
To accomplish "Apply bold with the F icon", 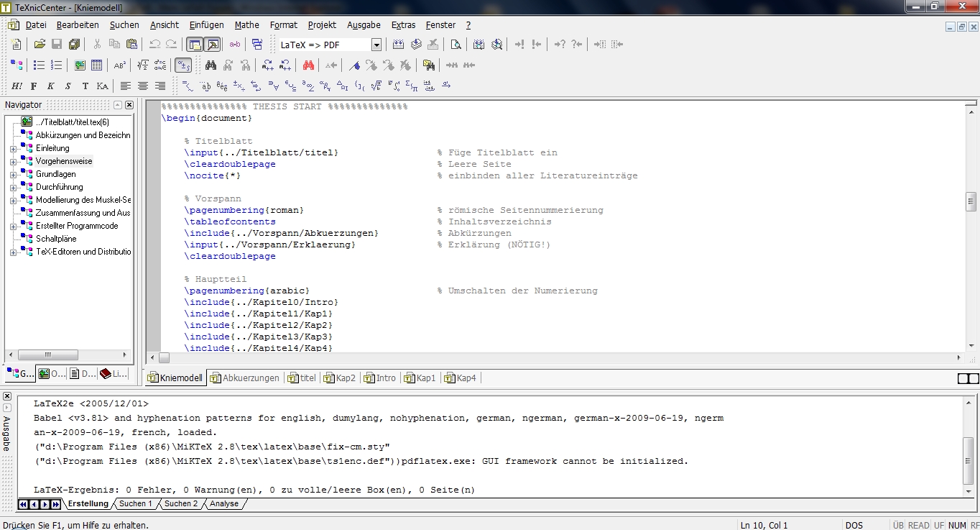I will [34, 86].
